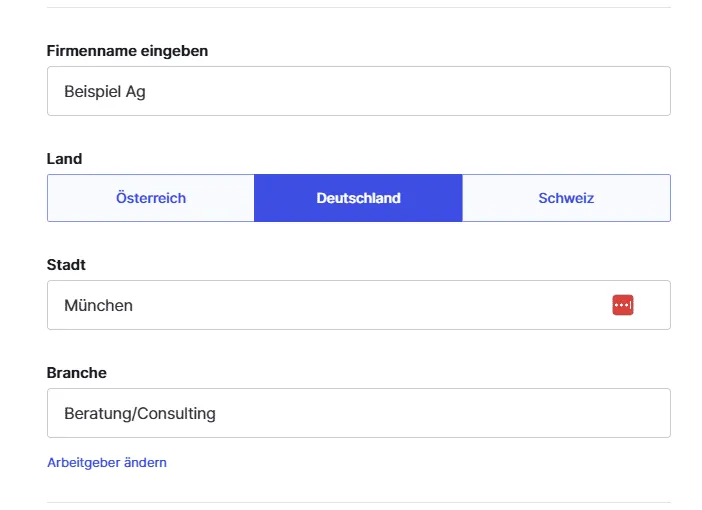This screenshot has width=702, height=510.
Task: Click the 'Beispiel Ag' text
Action: pyautogui.click(x=105, y=92)
